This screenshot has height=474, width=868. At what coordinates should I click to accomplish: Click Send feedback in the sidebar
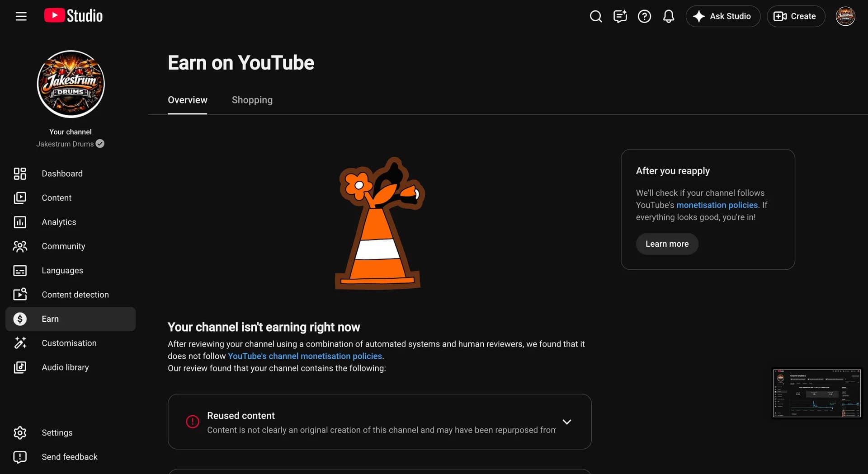click(x=71, y=457)
